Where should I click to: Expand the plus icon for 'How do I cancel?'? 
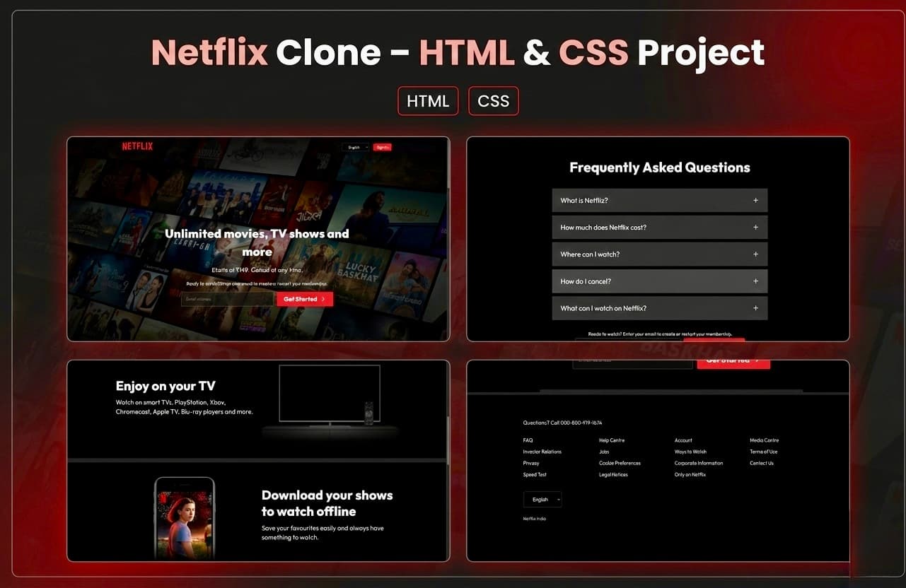coord(755,281)
